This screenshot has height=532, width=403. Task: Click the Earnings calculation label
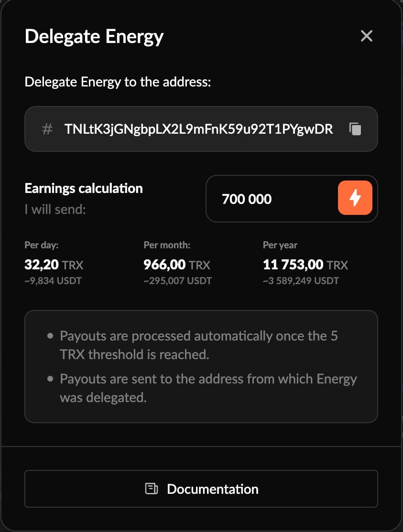84,188
